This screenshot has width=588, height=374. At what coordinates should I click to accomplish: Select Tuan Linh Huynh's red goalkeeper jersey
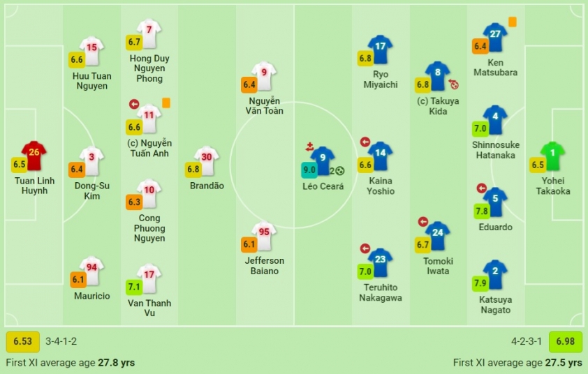click(x=34, y=156)
